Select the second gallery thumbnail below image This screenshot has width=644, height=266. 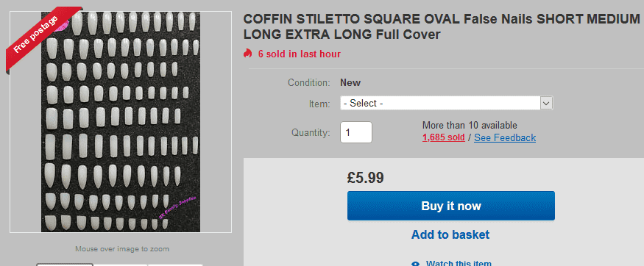tap(121, 265)
